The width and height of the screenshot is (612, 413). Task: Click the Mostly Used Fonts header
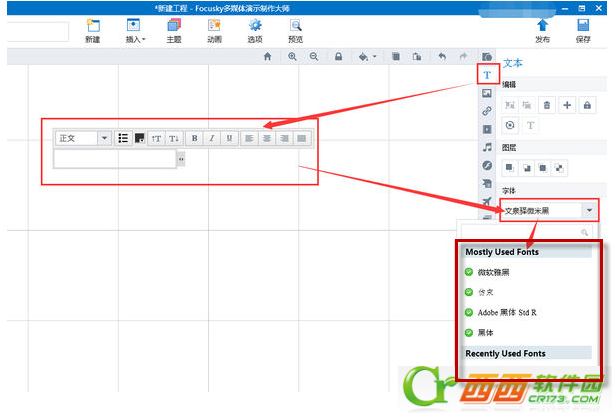pyautogui.click(x=527, y=252)
